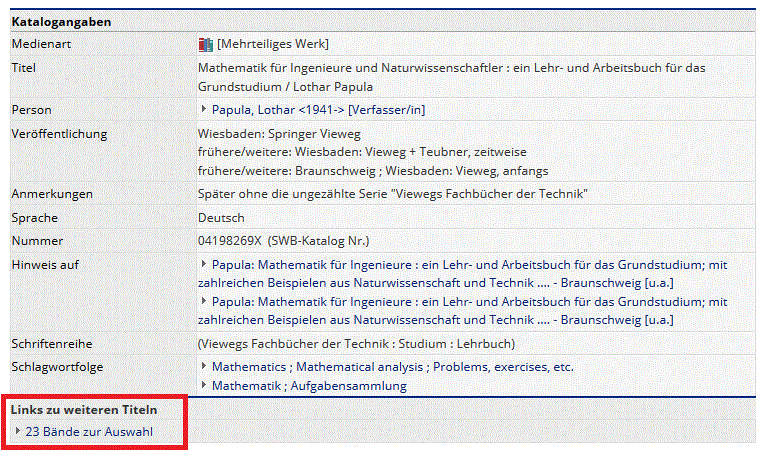This screenshot has height=456, width=764.
Task: Click the arrow before the second Hinweis auf entry
Action: tap(204, 300)
